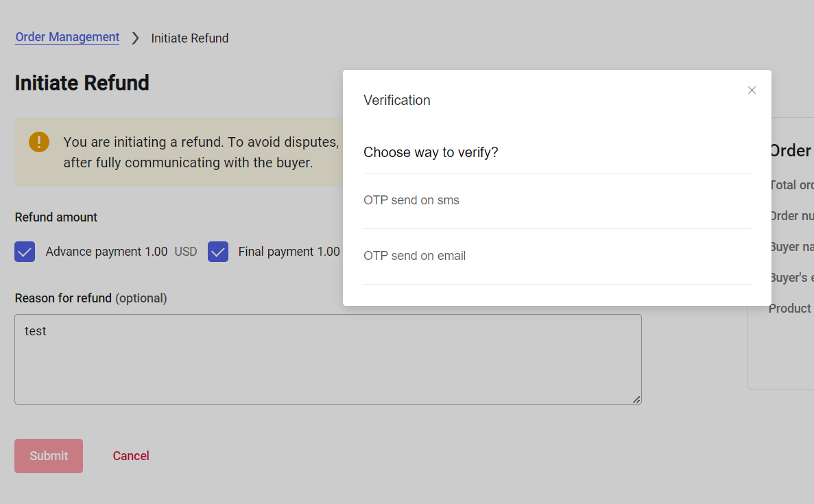Select OTP send on email verification
The height and width of the screenshot is (504, 814).
tap(414, 256)
